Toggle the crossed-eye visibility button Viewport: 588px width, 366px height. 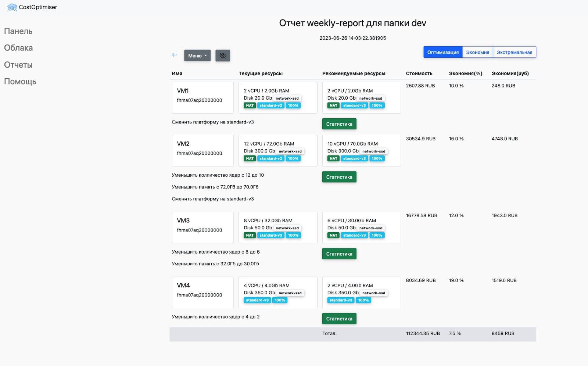[223, 55]
